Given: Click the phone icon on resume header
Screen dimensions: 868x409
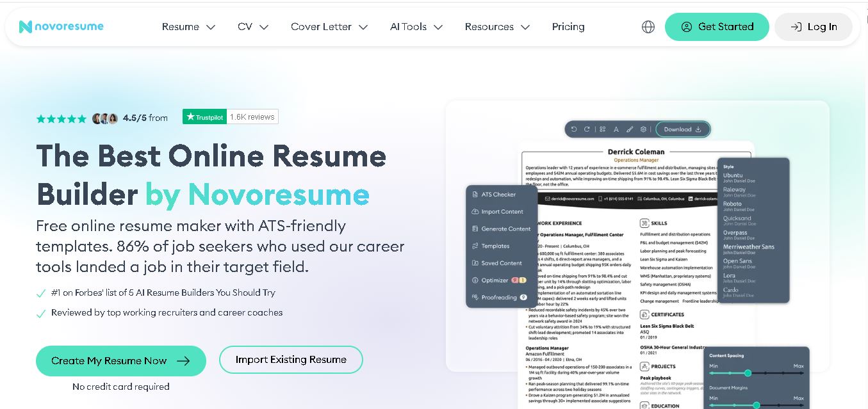Looking at the screenshot, I should (x=600, y=199).
